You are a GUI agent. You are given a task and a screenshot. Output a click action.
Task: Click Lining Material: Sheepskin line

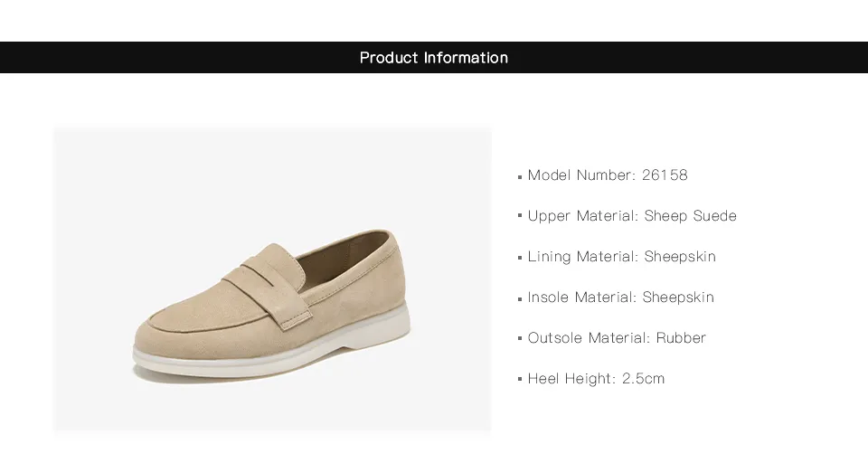(622, 257)
